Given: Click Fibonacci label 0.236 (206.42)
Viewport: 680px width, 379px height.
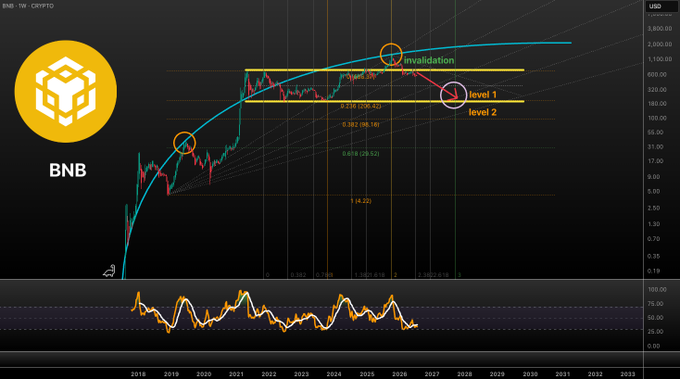Looking at the screenshot, I should [361, 106].
